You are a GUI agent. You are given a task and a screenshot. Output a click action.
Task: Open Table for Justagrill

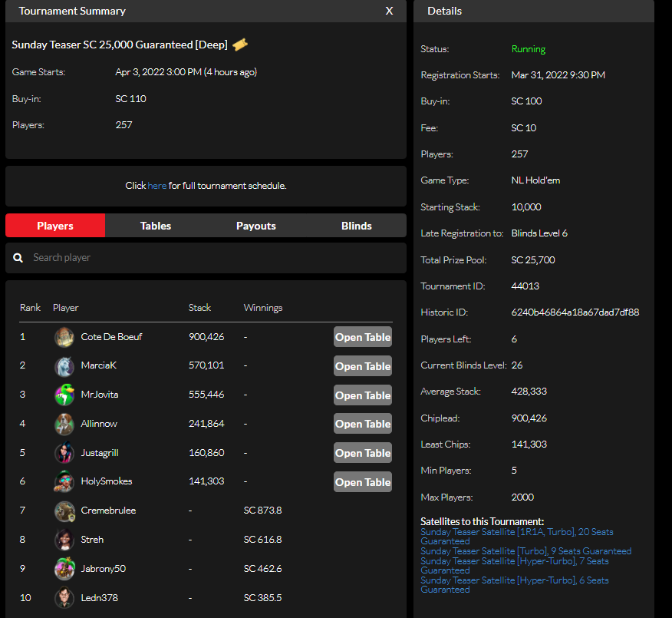click(363, 453)
